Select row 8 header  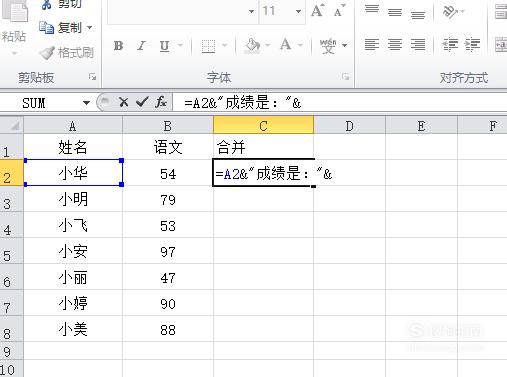[x=12, y=329]
